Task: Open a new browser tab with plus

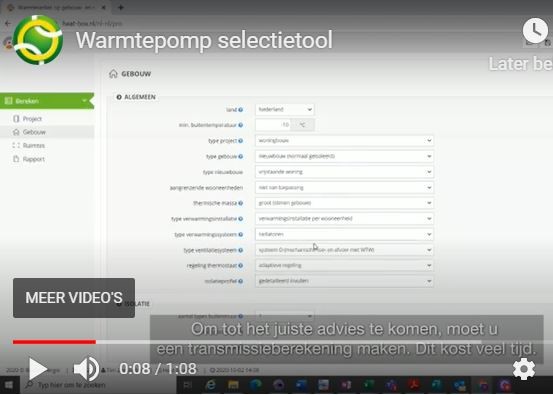Action: (121, 7)
